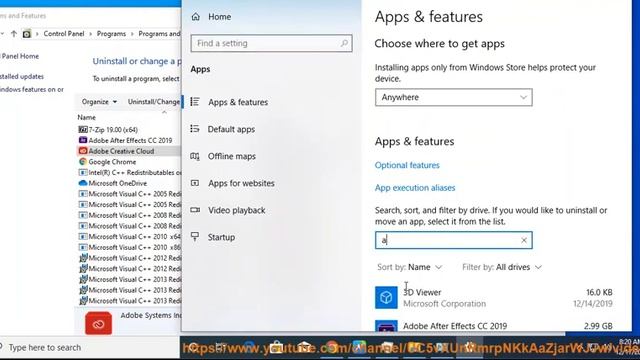
Task: Open Apps for websites settings page
Action: point(241,183)
